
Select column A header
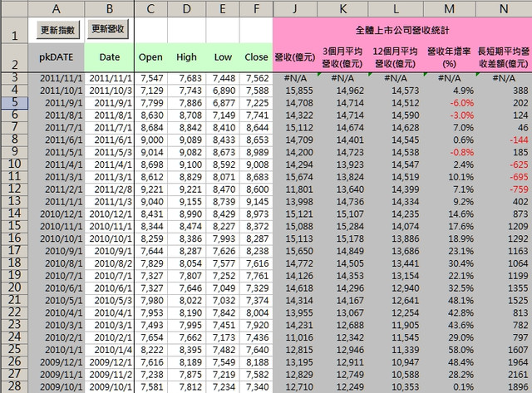[57, 8]
